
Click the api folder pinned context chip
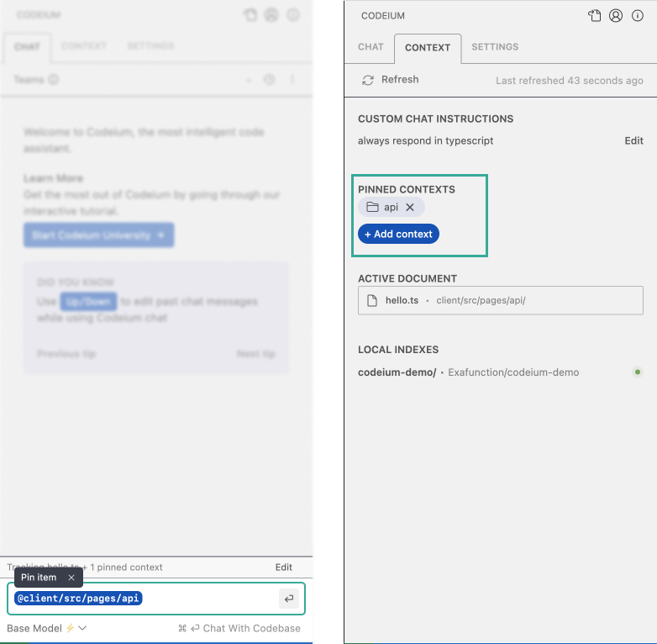click(391, 207)
